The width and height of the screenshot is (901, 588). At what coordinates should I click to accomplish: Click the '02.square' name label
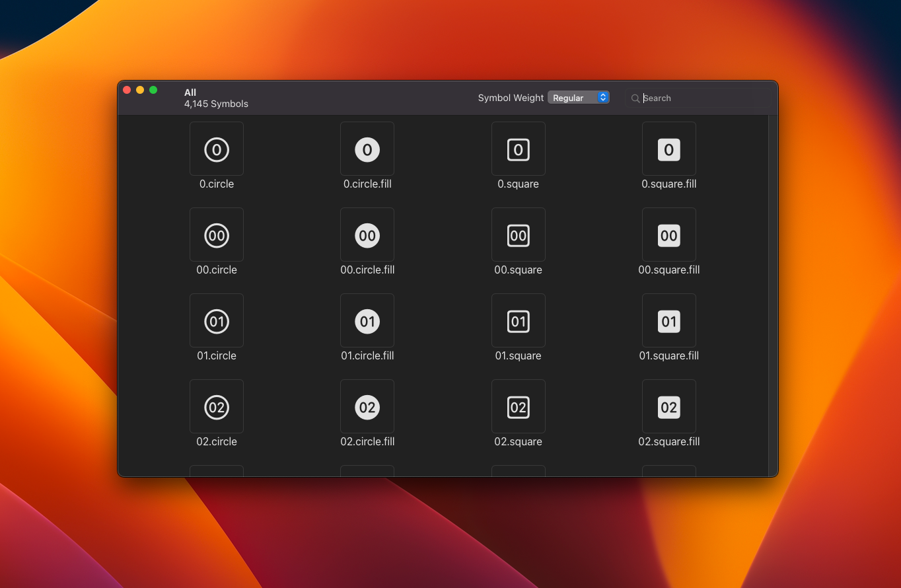[x=519, y=442]
